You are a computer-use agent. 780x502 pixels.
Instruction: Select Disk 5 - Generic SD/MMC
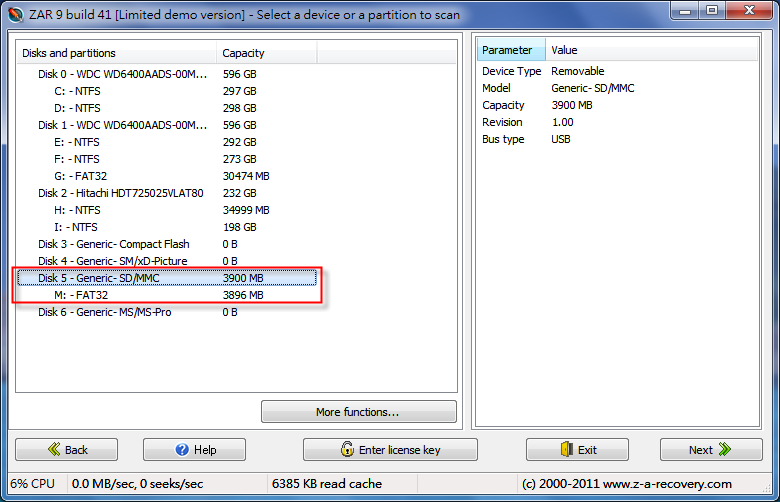coord(167,278)
